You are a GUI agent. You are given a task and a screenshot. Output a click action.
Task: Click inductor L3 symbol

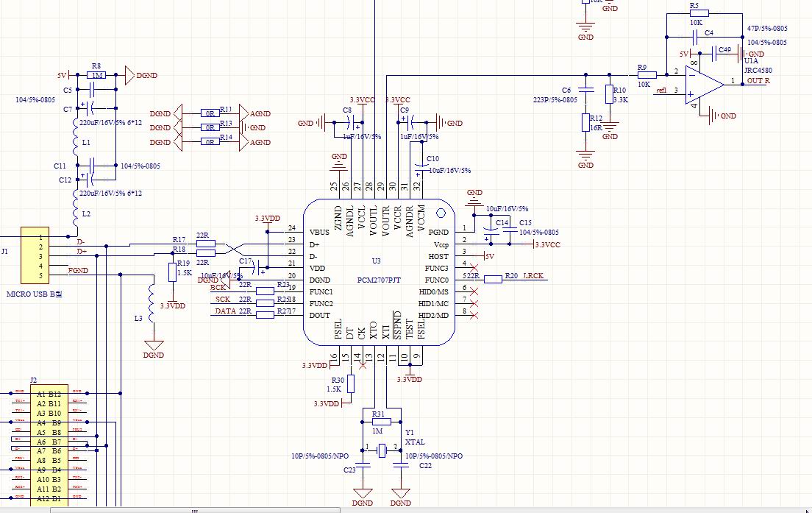[x=152, y=303]
